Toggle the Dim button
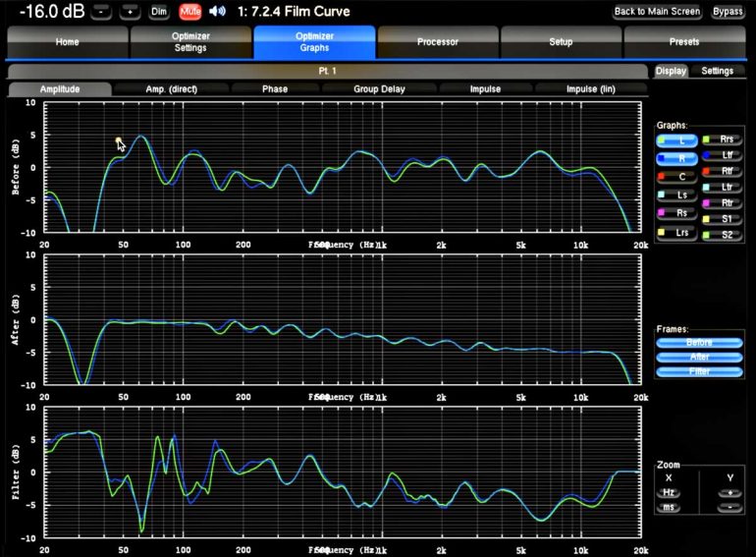 [159, 12]
